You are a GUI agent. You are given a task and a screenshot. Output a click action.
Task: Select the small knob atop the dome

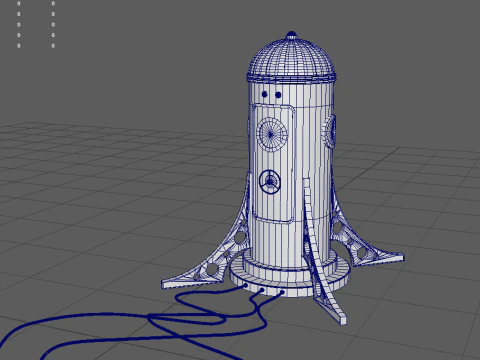coord(292,35)
